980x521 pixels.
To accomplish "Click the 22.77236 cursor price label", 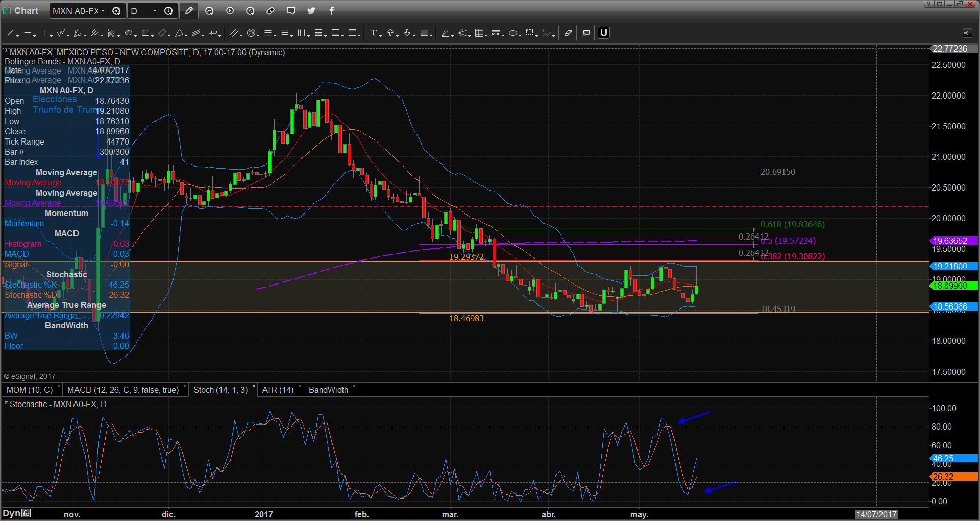I will [954, 49].
